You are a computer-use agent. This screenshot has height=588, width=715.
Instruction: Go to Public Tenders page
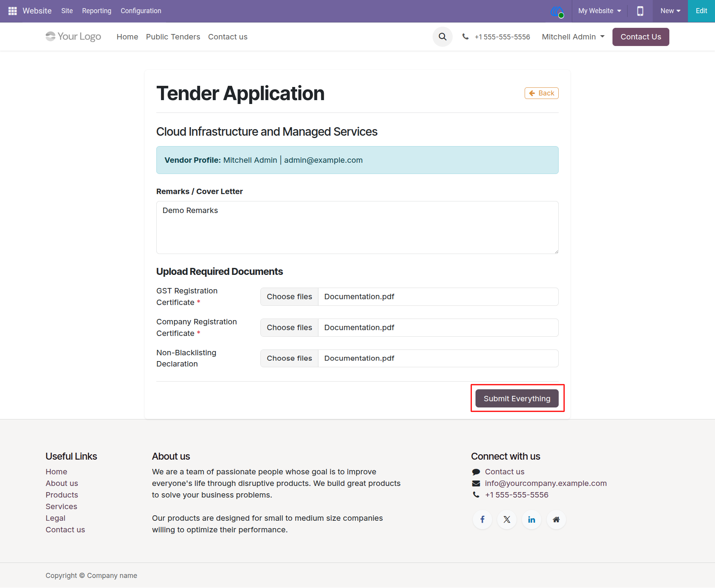[173, 37]
